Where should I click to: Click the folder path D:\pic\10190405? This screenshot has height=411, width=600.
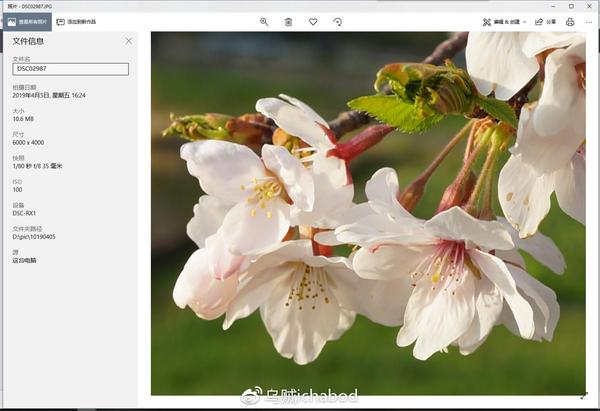coord(34,237)
